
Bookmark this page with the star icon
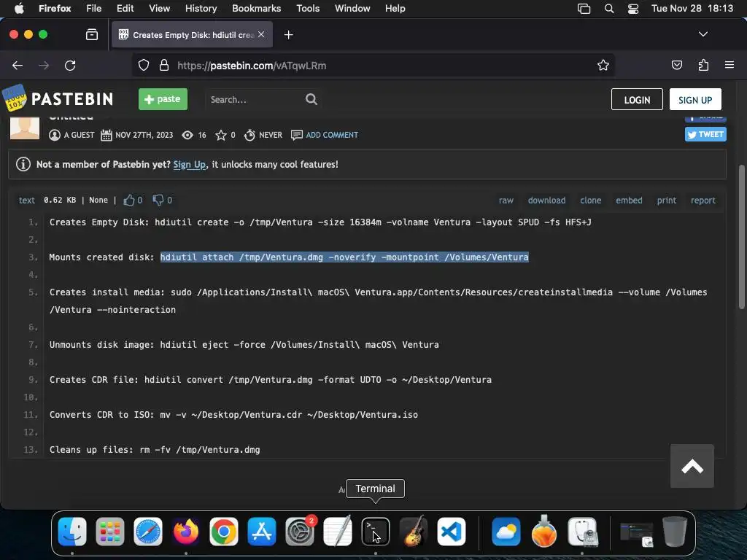point(603,65)
